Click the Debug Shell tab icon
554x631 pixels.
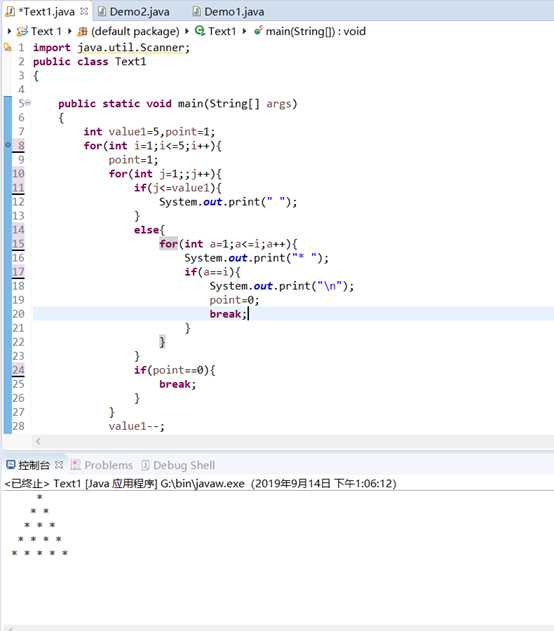click(x=145, y=465)
